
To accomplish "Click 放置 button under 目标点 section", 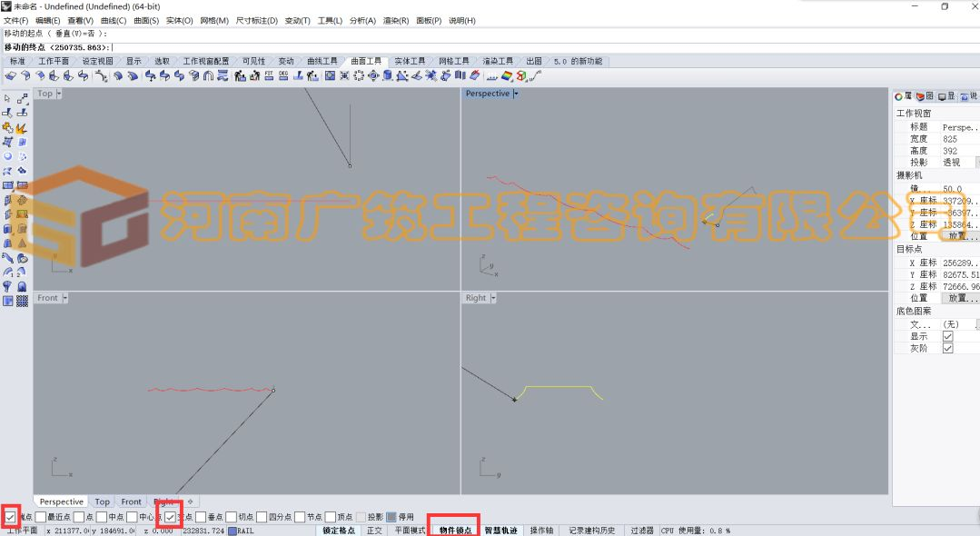I will pyautogui.click(x=960, y=298).
